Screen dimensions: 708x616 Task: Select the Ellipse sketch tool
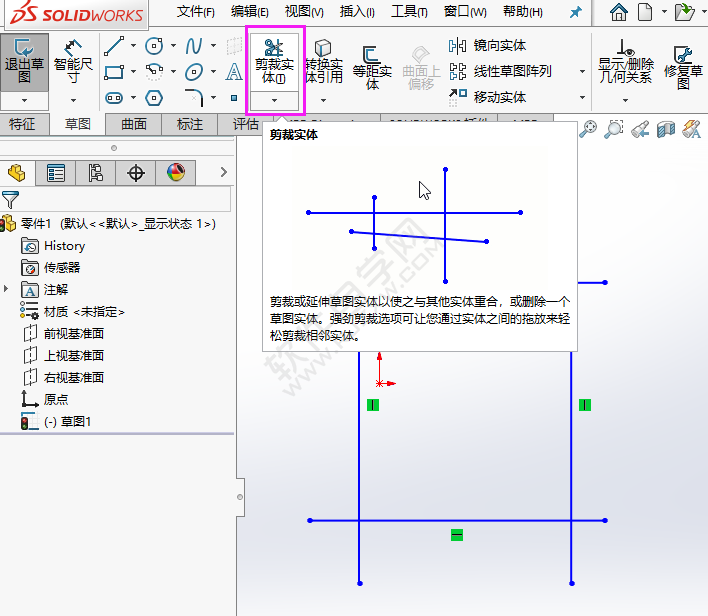(x=194, y=72)
